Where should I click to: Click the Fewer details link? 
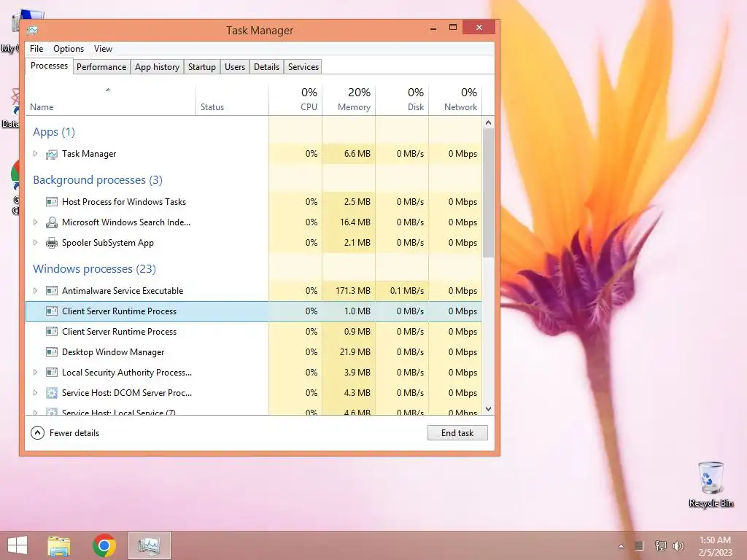74,433
